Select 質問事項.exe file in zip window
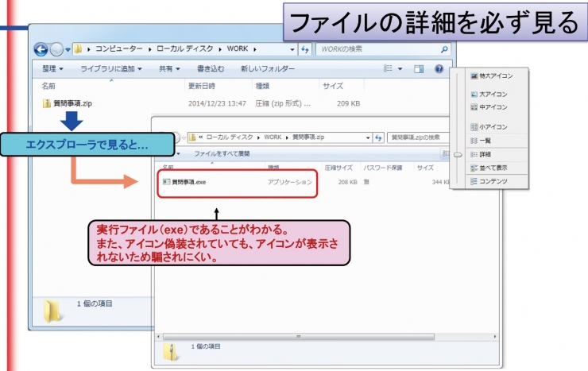 [189, 182]
